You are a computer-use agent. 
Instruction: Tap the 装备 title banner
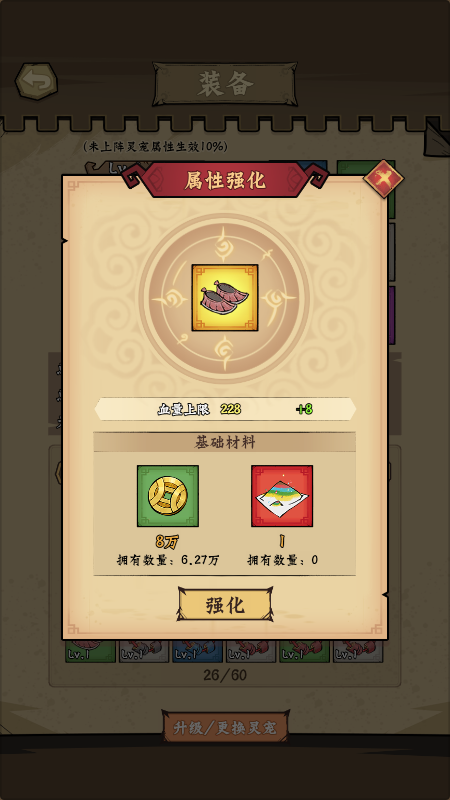click(225, 84)
